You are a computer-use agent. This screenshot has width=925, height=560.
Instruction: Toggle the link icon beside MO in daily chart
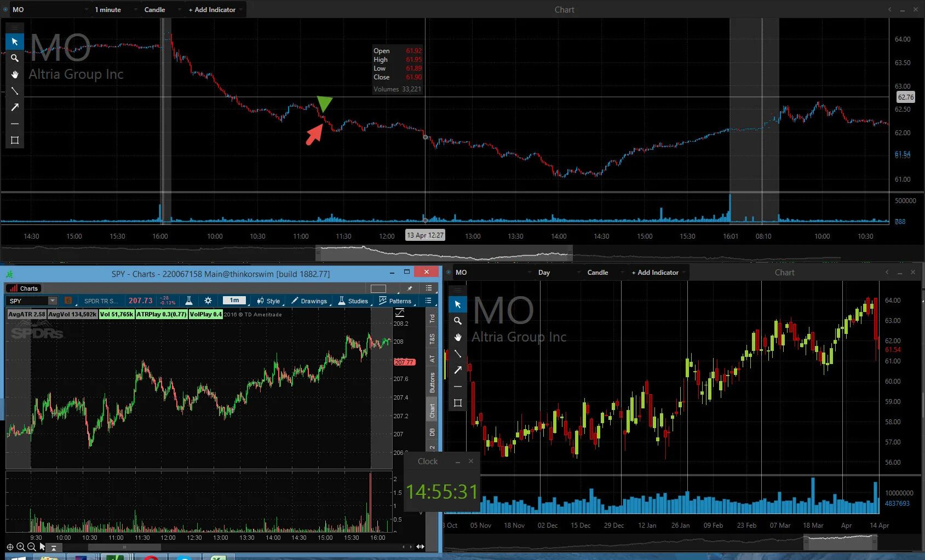point(449,272)
